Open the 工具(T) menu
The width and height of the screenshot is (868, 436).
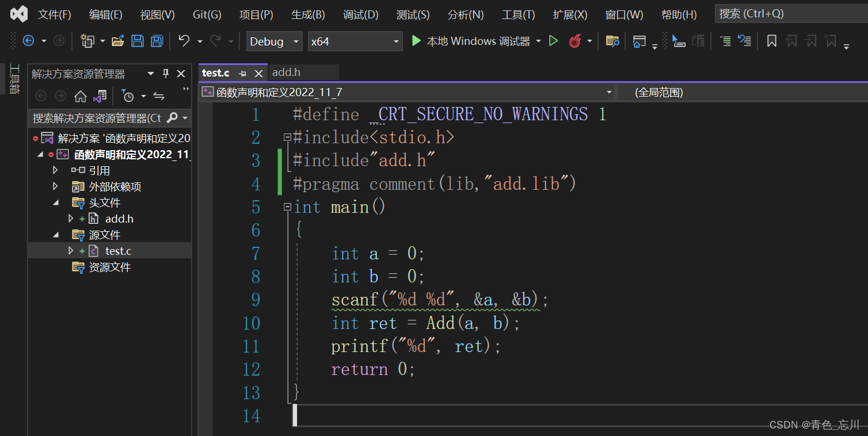click(x=518, y=14)
